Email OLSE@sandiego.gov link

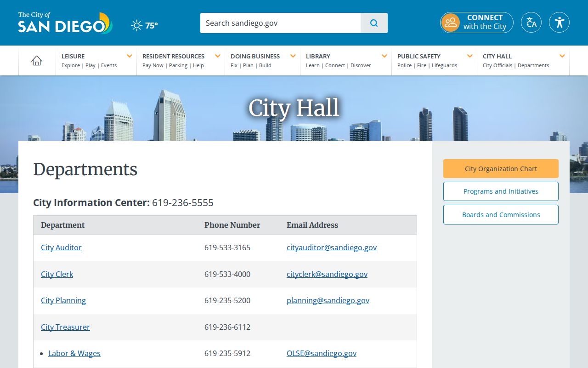tap(322, 353)
